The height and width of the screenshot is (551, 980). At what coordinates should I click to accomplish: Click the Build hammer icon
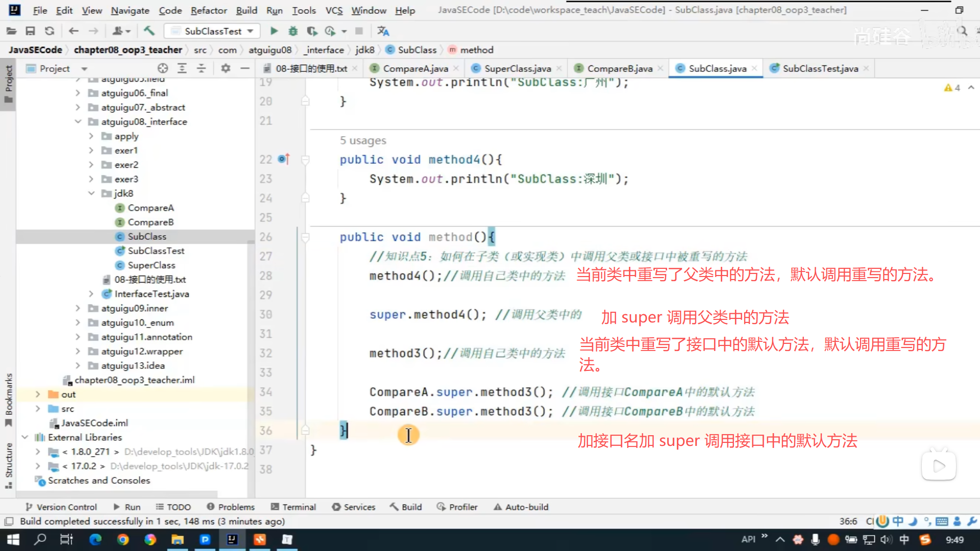[149, 31]
